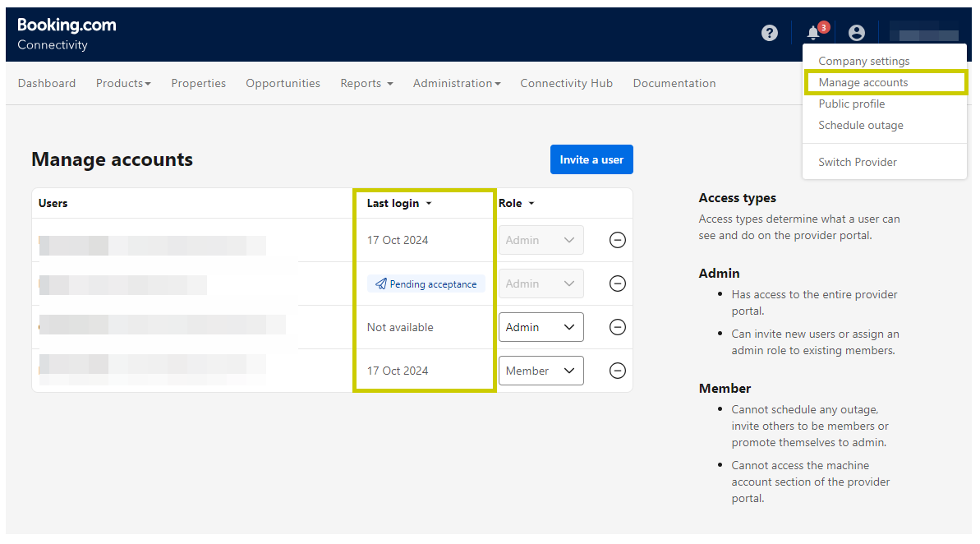
Task: Remove the user with Not available login
Action: pyautogui.click(x=618, y=327)
